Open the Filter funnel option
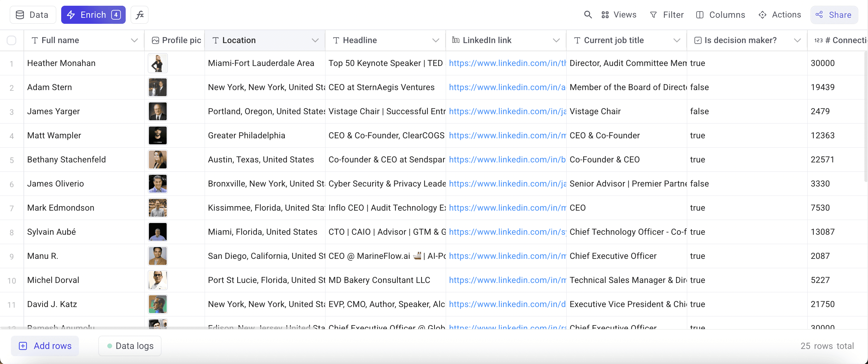 [666, 14]
